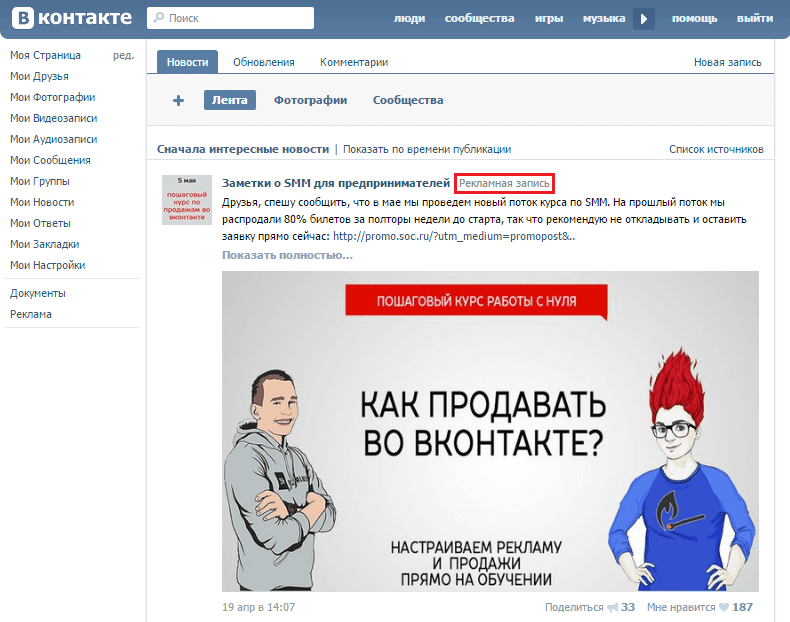Open Мои Ответы
Viewport: 790px width, 622px height.
tap(40, 223)
